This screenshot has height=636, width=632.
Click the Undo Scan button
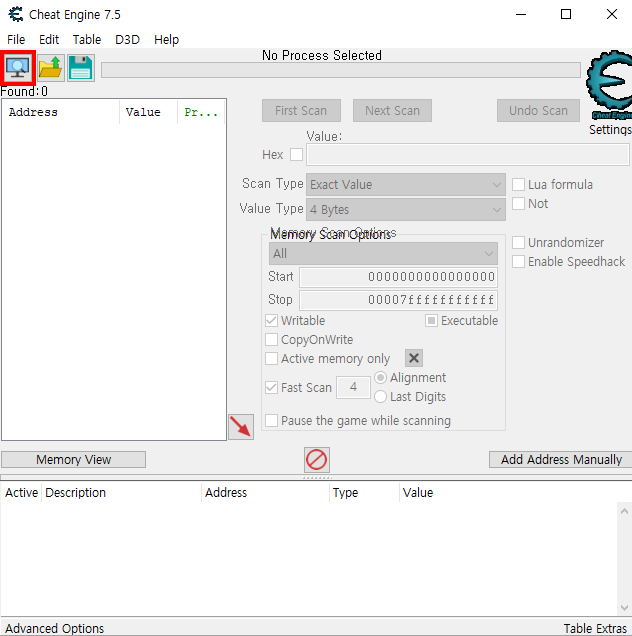[538, 111]
